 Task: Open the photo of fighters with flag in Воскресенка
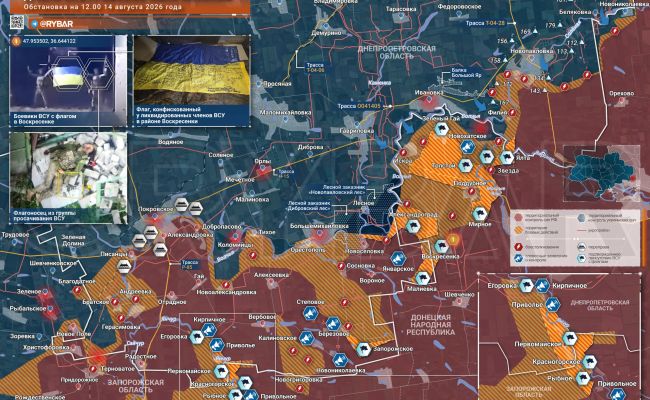(x=68, y=81)
